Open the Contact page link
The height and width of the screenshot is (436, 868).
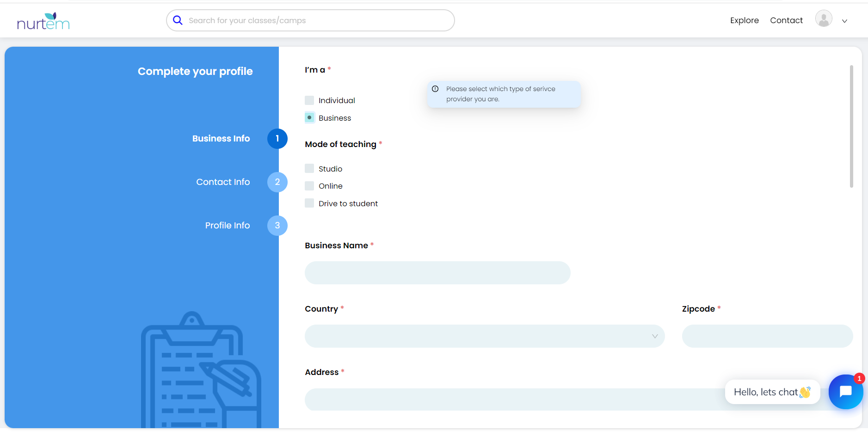coord(786,20)
